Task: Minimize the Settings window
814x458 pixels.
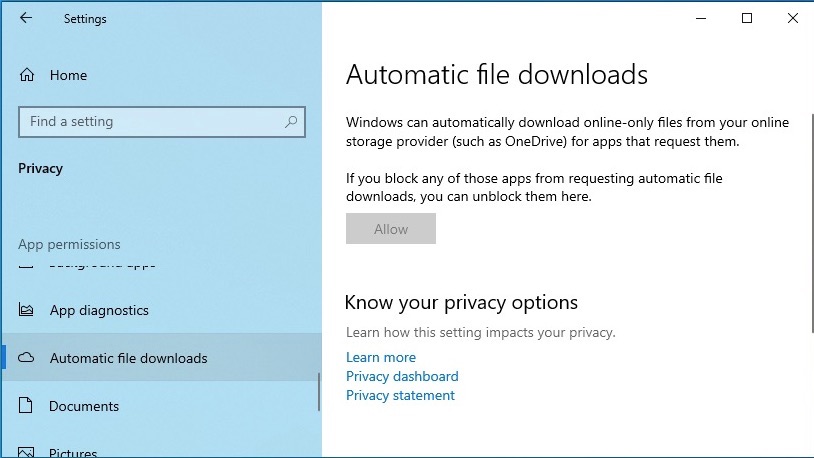Action: pyautogui.click(x=701, y=18)
